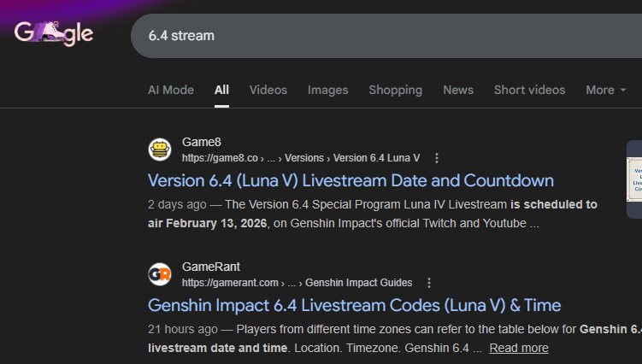Image resolution: width=642 pixels, height=364 pixels.
Task: Open the three-dot menu for GameRant result
Action: tap(429, 283)
